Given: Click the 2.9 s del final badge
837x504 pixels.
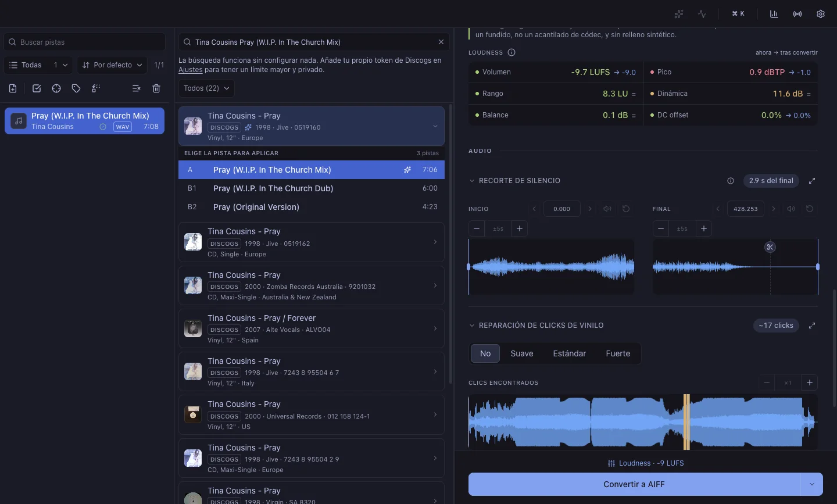Looking at the screenshot, I should [771, 181].
